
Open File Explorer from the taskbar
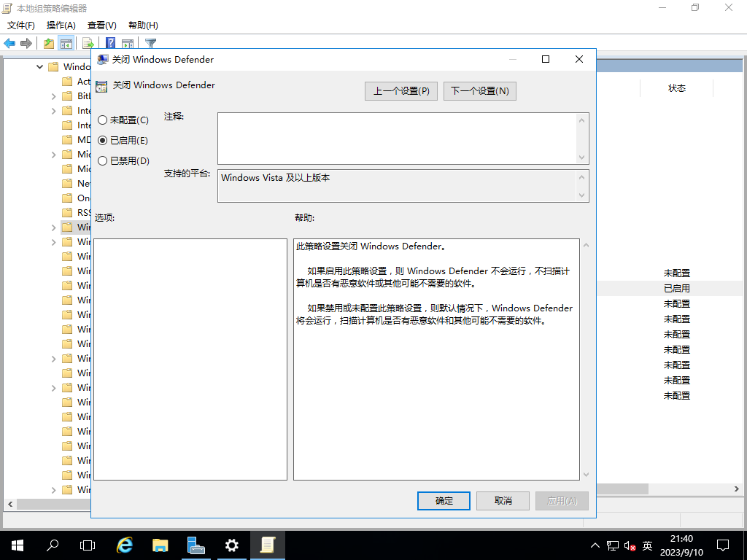(160, 545)
